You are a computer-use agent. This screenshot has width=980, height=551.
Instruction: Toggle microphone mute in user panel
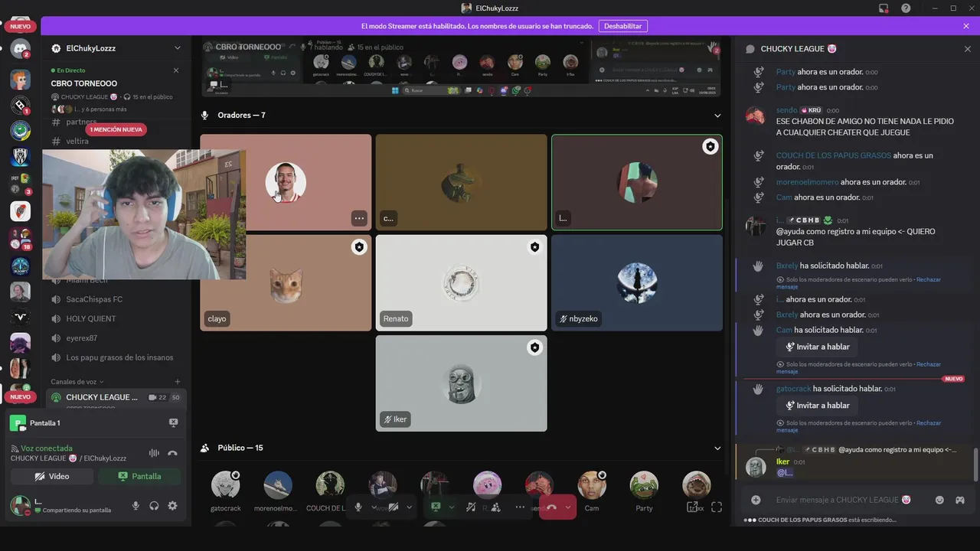[136, 505]
